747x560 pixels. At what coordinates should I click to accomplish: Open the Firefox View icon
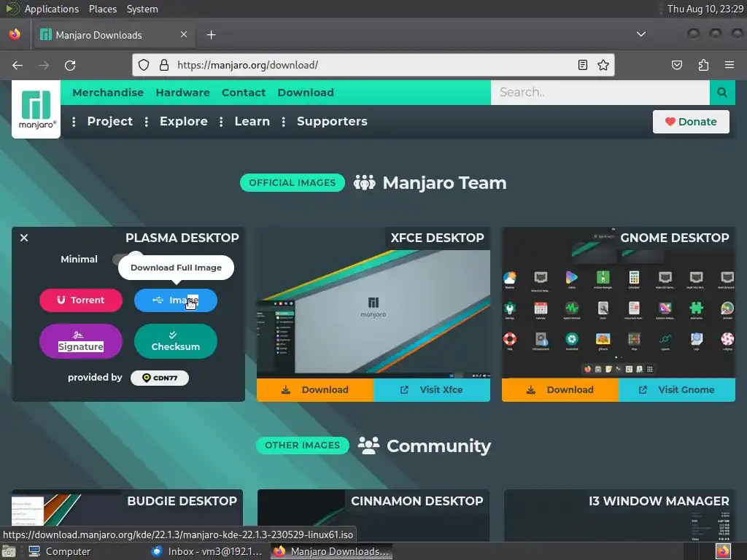15,34
